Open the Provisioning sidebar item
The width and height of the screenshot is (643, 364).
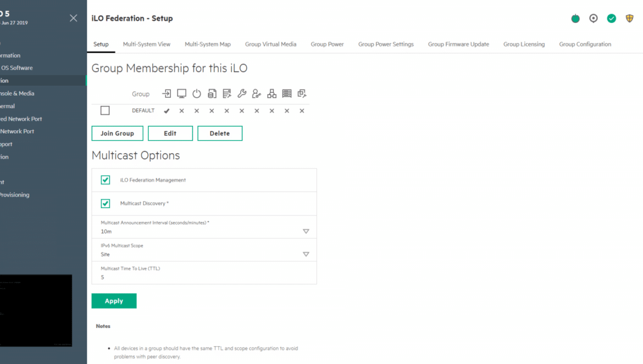15,195
